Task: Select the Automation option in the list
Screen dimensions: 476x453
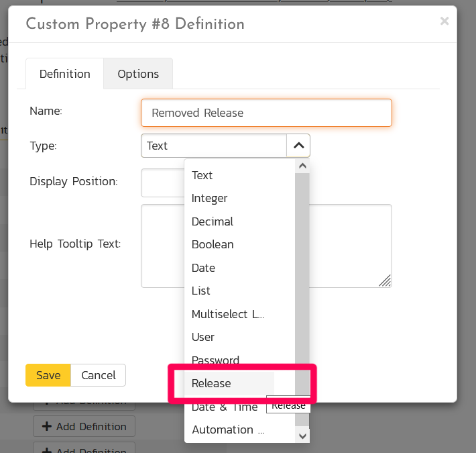Action: (x=228, y=430)
